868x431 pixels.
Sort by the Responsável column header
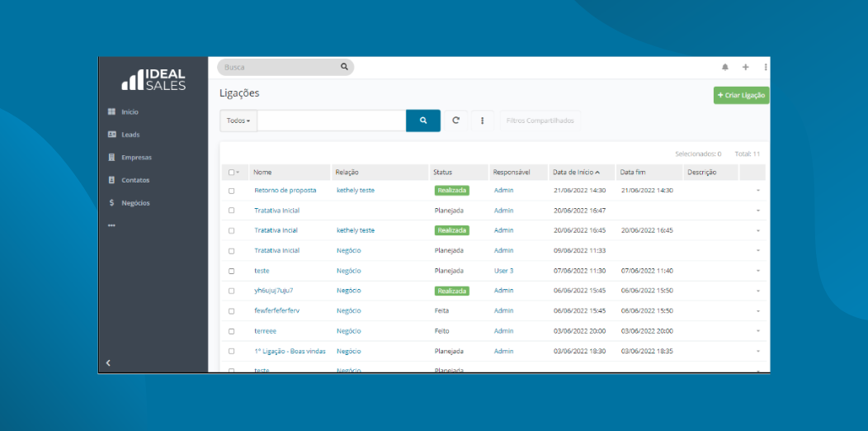(512, 173)
